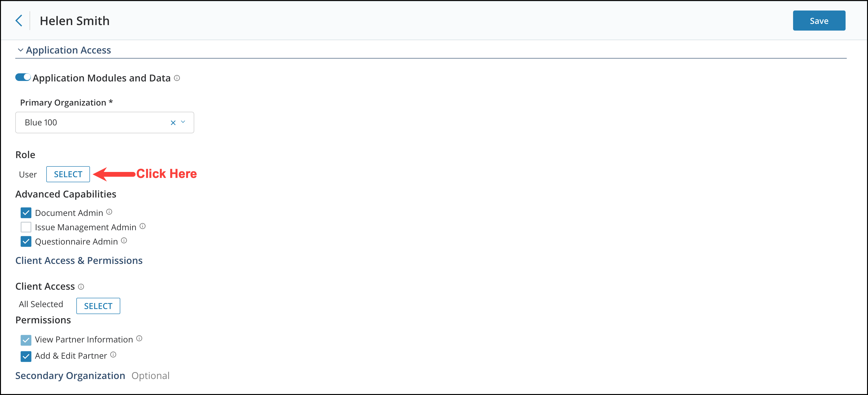Click the Document Admin info icon
The width and height of the screenshot is (868, 395).
pyautogui.click(x=109, y=212)
